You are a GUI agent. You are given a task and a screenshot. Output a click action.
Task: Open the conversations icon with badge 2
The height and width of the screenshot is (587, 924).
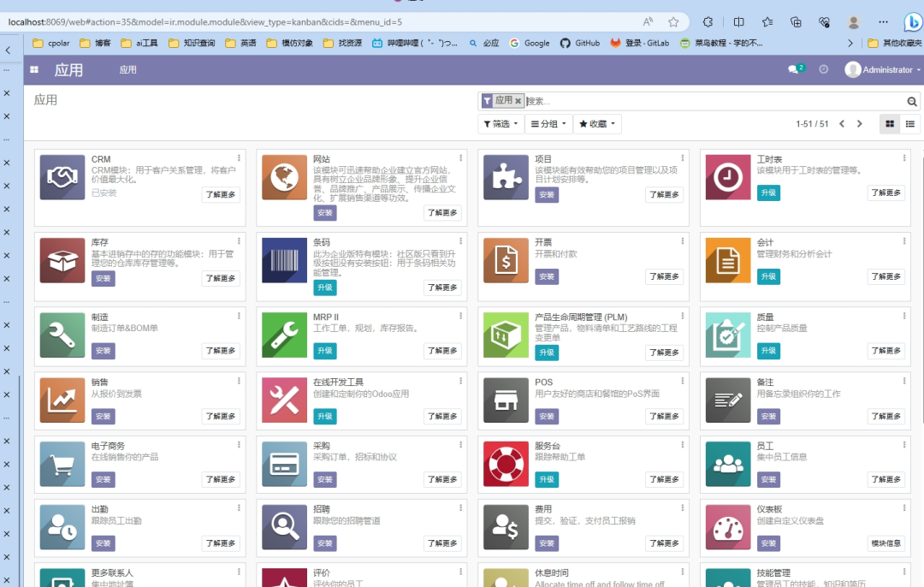(795, 69)
